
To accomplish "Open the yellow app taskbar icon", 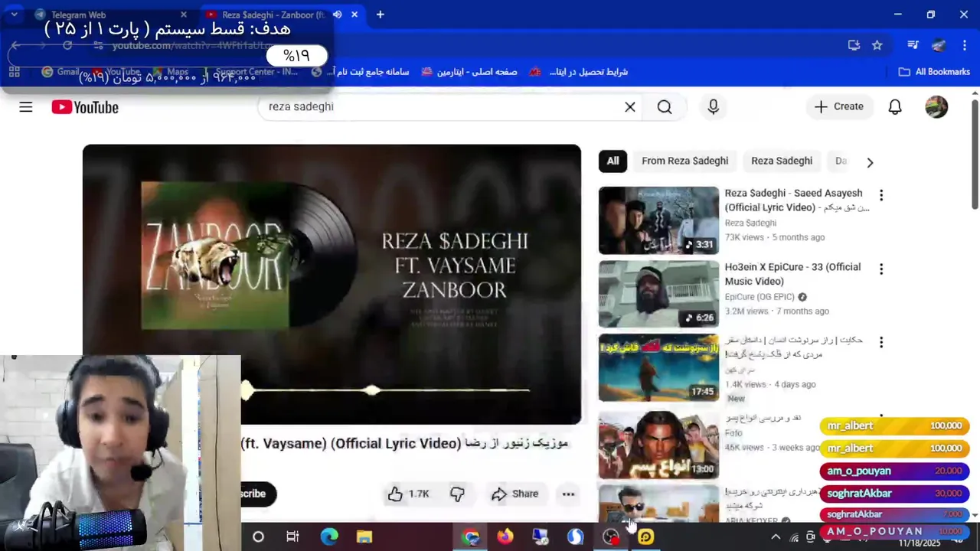I will tap(646, 537).
